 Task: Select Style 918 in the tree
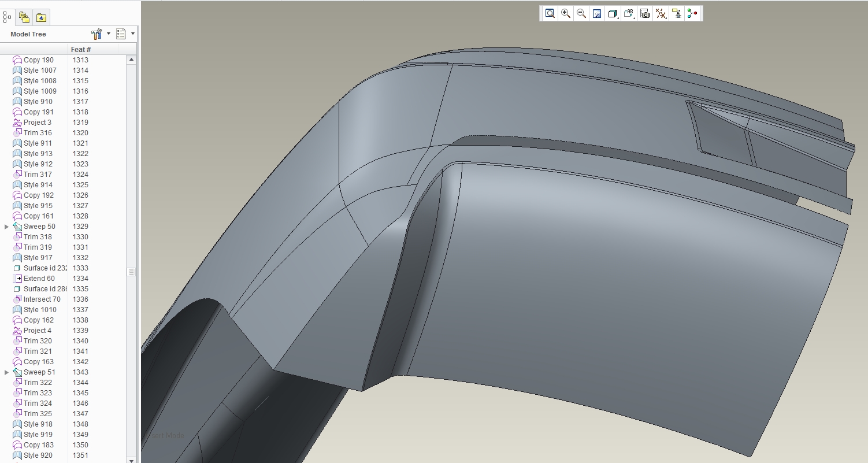(x=38, y=424)
